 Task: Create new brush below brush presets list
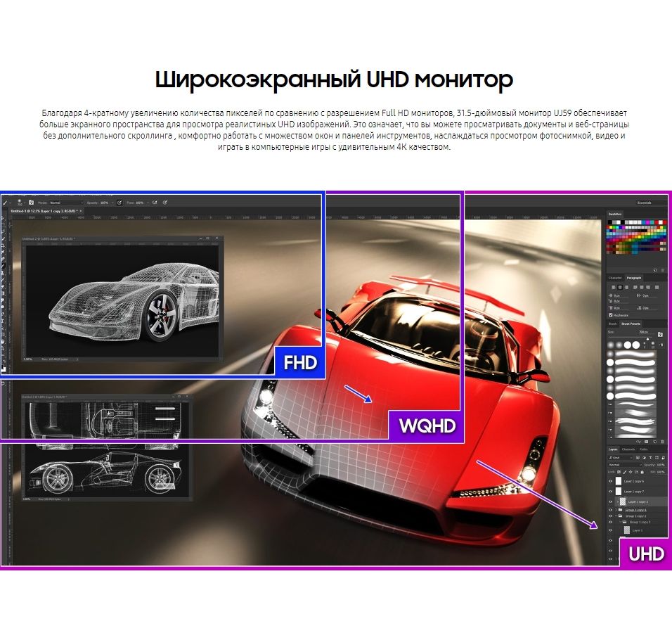655,441
